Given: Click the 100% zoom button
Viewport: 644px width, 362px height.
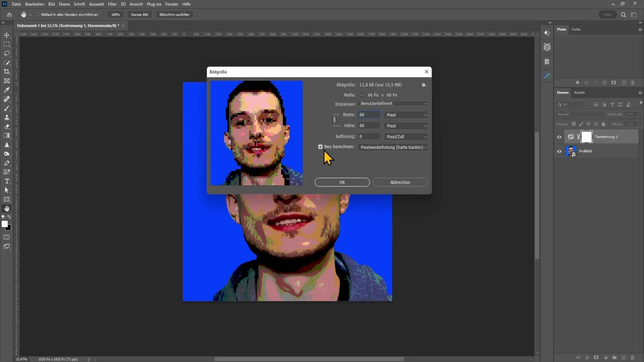Looking at the screenshot, I should click(115, 15).
